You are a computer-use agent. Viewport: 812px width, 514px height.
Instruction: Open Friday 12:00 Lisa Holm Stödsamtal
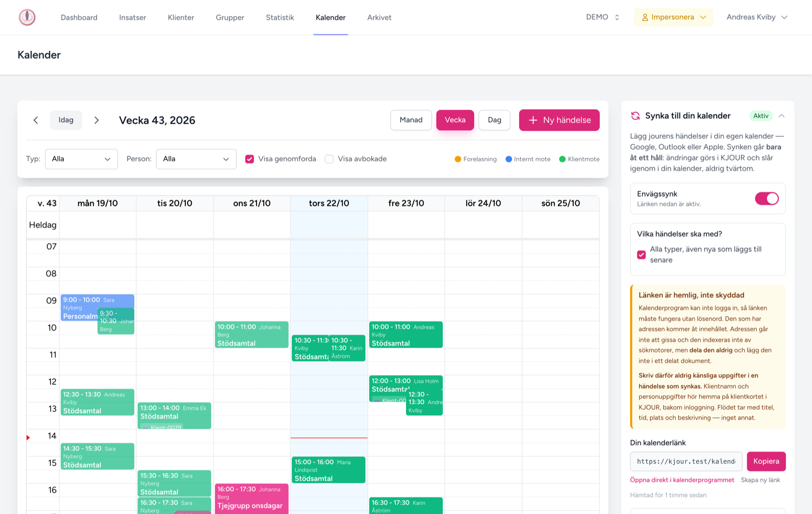tap(388, 388)
